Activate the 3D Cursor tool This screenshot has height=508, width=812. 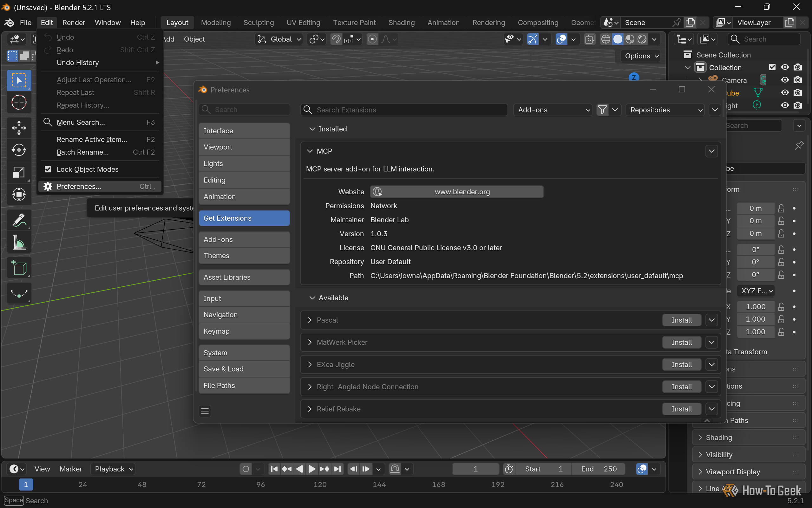[19, 103]
